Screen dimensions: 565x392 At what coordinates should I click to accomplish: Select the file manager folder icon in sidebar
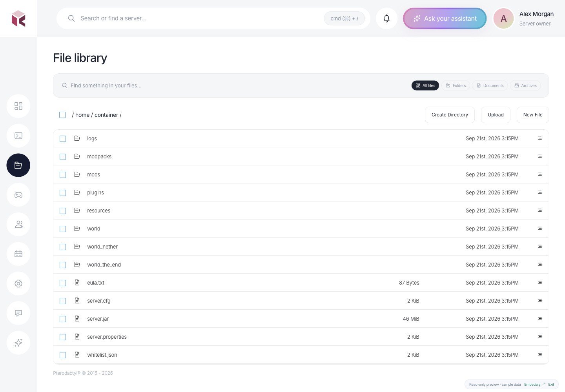(x=18, y=165)
